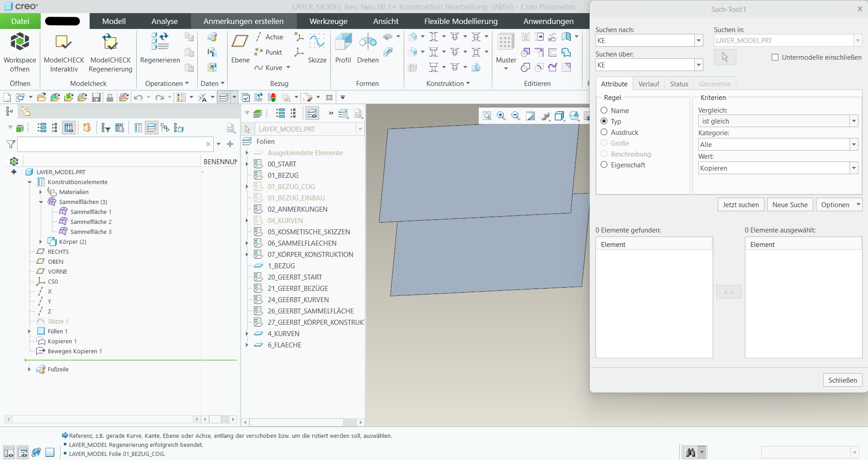The height and width of the screenshot is (460, 868).
Task: Open the Wert dropdown showing Kopieren
Action: coord(854,168)
